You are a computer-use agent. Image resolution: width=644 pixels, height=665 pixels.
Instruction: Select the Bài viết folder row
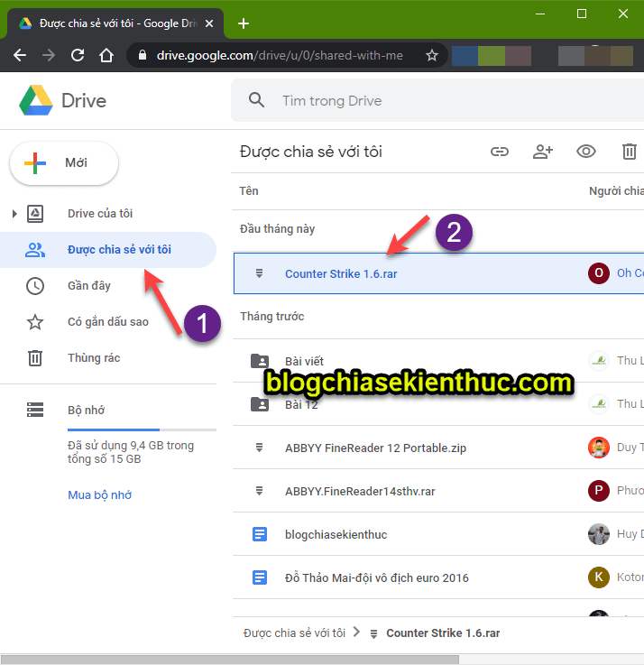point(438,361)
